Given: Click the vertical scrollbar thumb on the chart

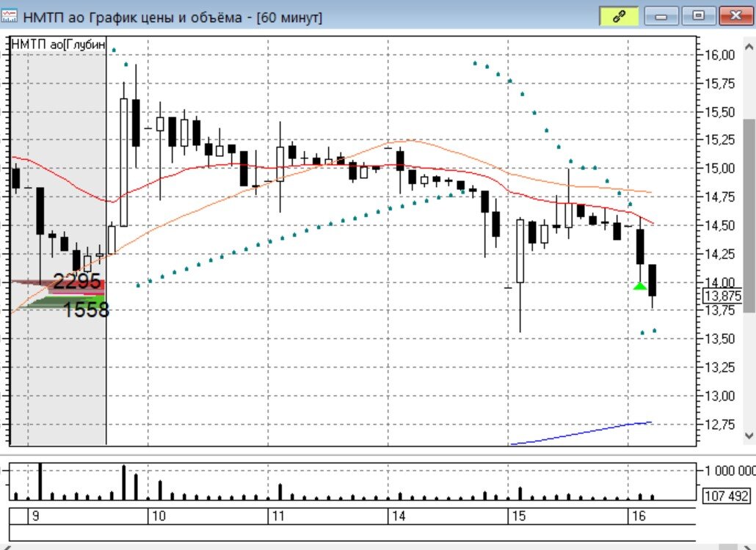Looking at the screenshot, I should coord(749,216).
